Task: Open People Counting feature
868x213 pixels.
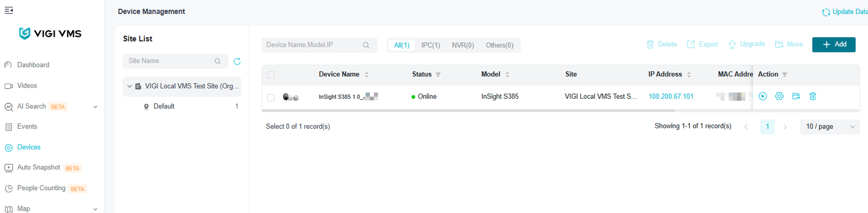Action: point(41,188)
